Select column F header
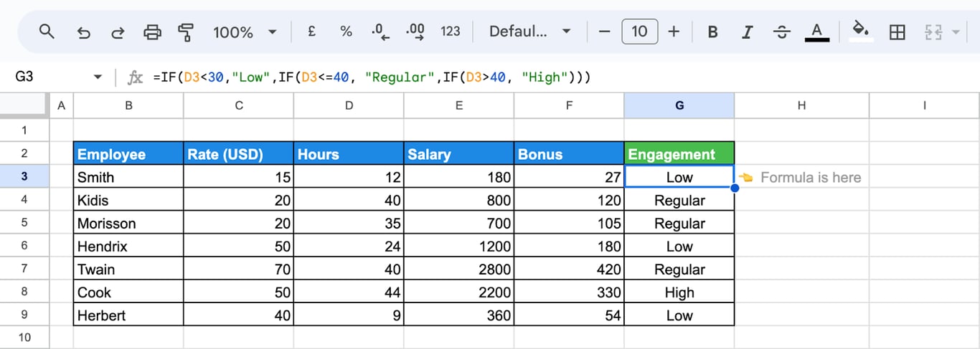This screenshot has width=980, height=349. point(569,105)
